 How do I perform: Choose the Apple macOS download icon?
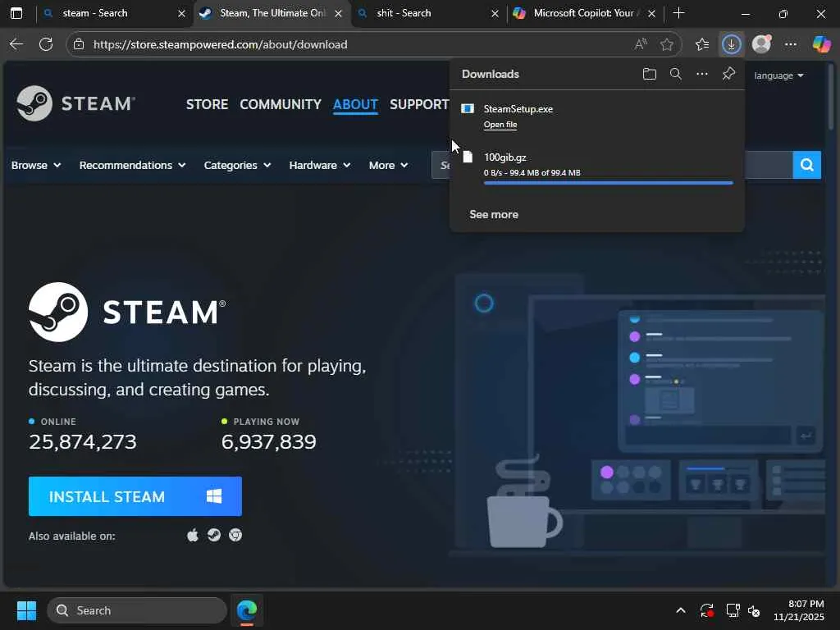[x=193, y=535]
